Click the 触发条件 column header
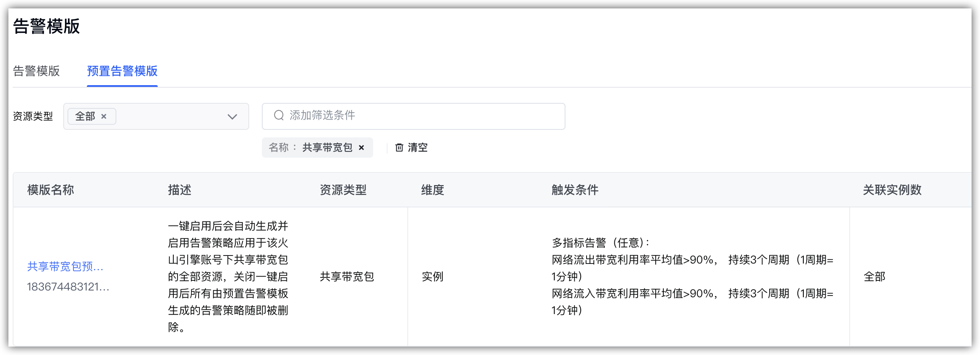The height and width of the screenshot is (355, 980). 575,190
